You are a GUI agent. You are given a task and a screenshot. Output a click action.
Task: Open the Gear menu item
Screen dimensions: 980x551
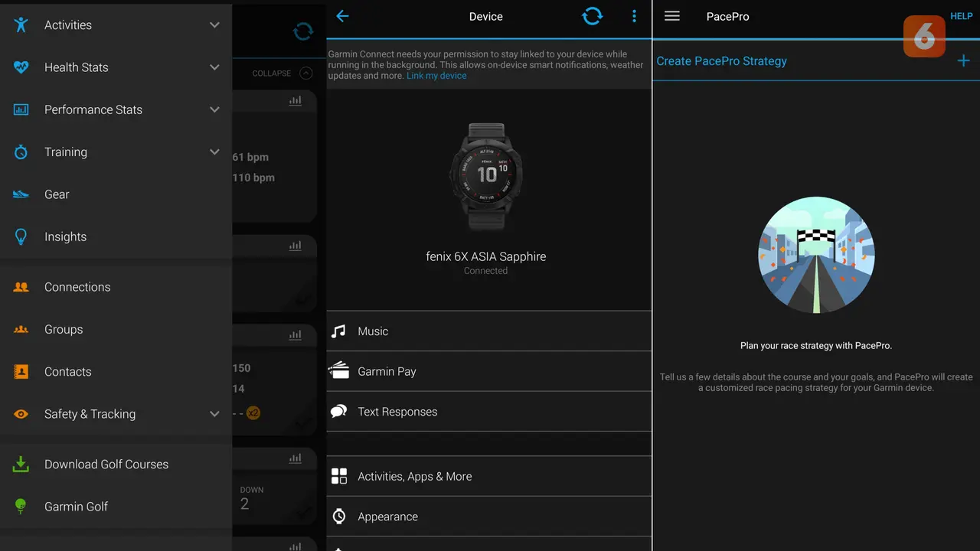116,194
